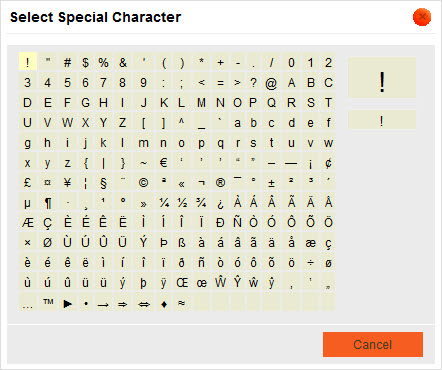Select the highlighted exclamation mark cell
Image resolution: width=442 pixels, height=370 pixels.
(28, 62)
